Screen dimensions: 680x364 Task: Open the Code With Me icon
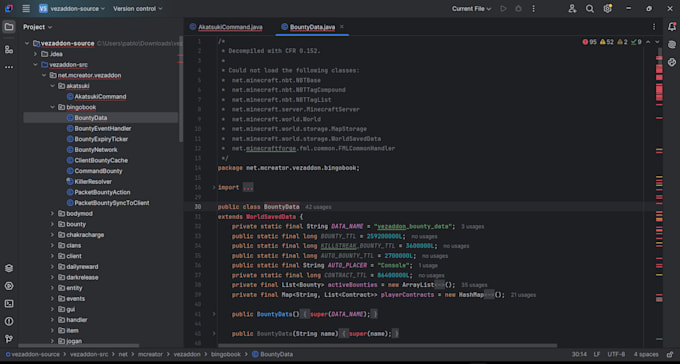[572, 9]
